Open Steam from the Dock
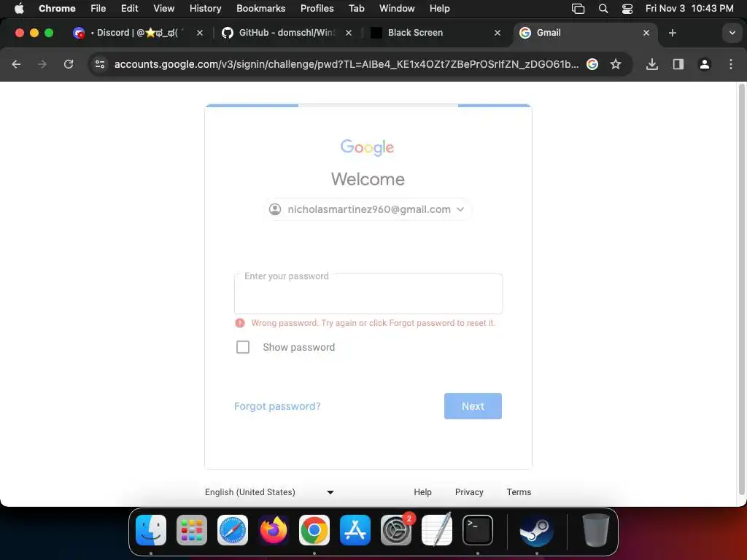747x560 pixels. [536, 530]
